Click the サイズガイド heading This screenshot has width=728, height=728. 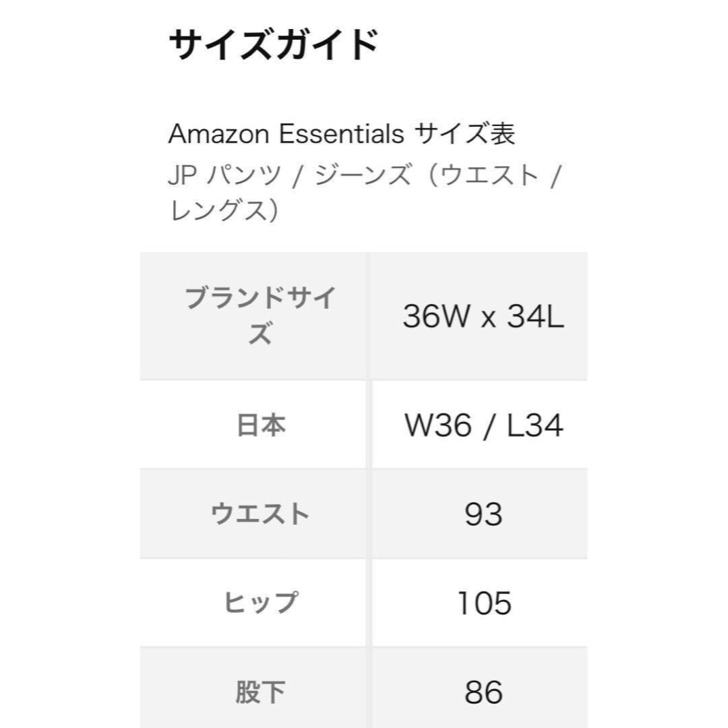(274, 44)
